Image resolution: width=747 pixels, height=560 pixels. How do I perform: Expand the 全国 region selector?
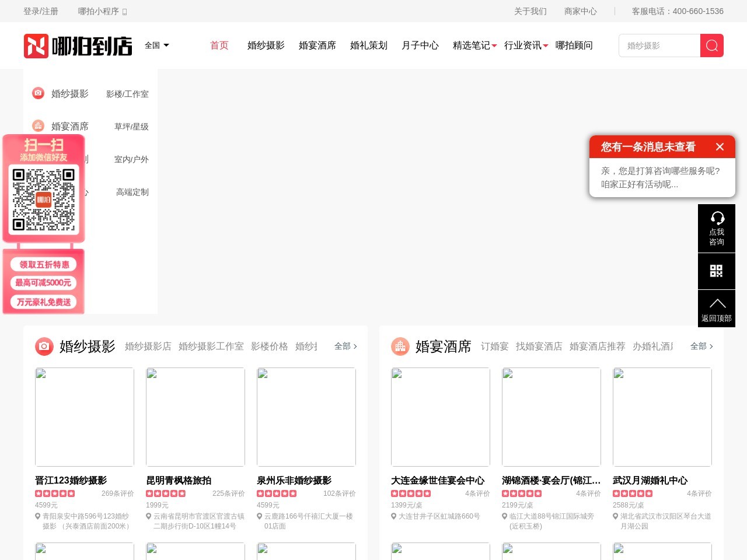(x=156, y=45)
